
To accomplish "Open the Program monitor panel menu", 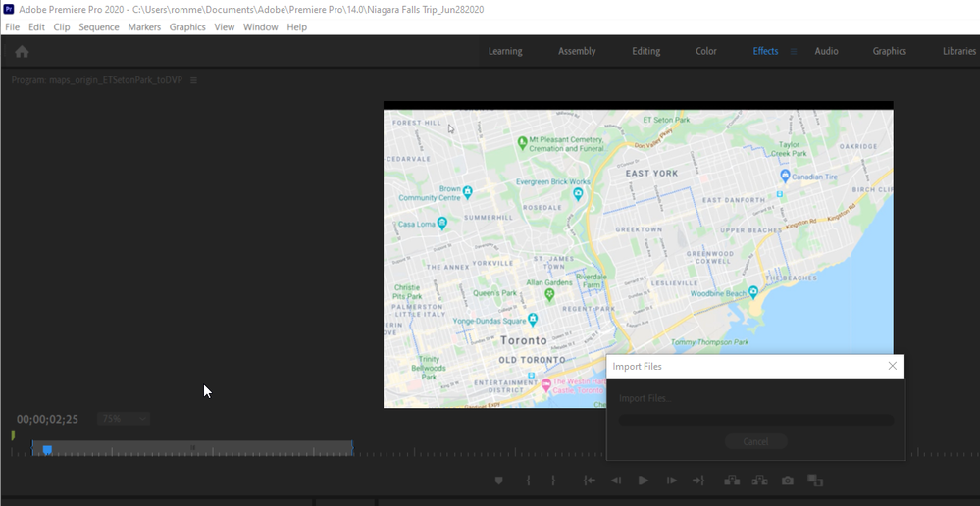I will tap(194, 80).
